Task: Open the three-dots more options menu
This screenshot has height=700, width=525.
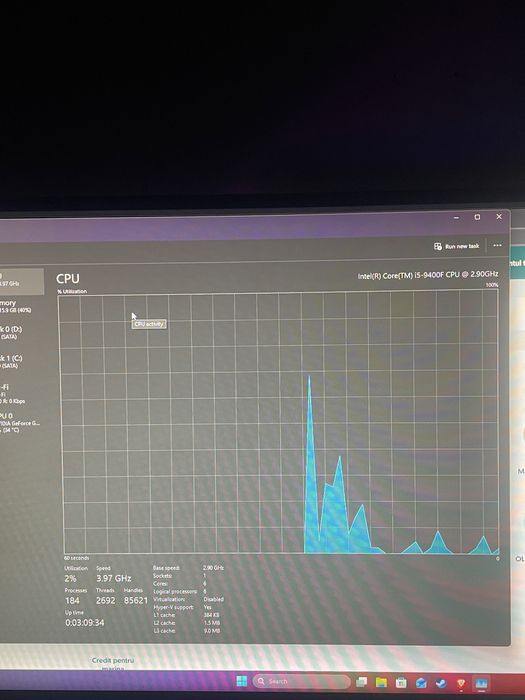Action: pyautogui.click(x=497, y=245)
